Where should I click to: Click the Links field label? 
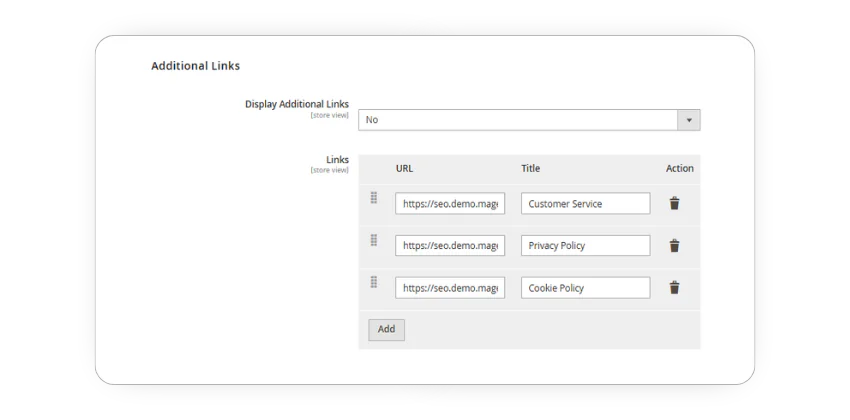[337, 160]
